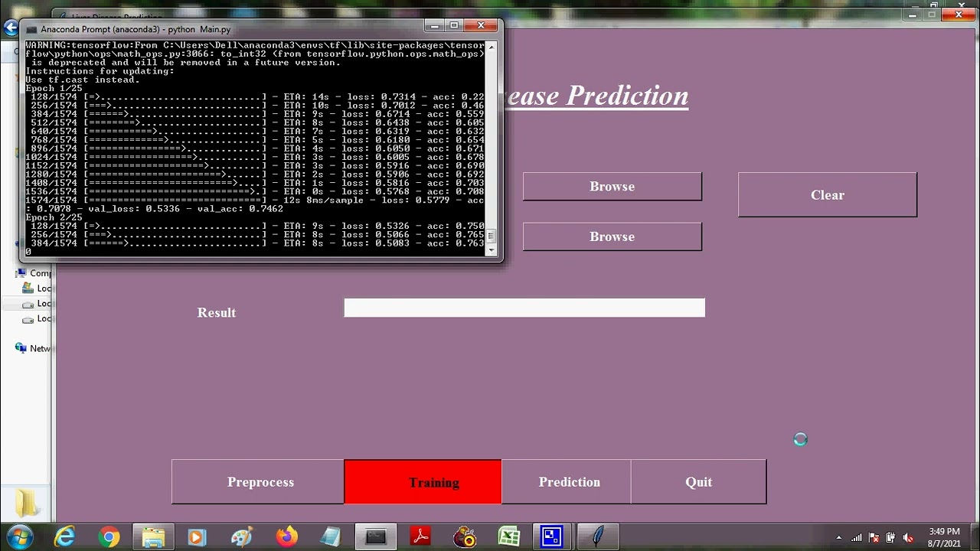Open Adobe Reader taskbar icon
This screenshot has height=551, width=980.
(x=420, y=537)
